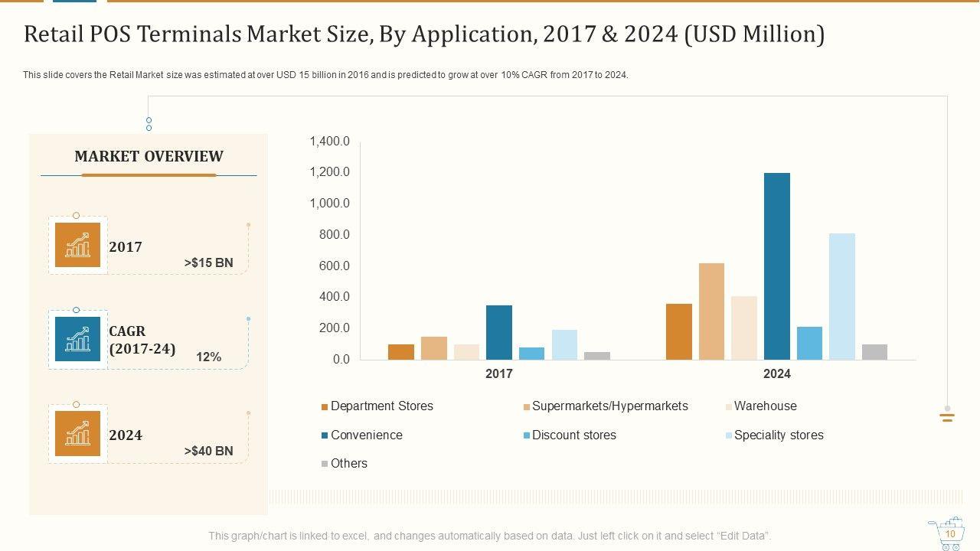Screen dimensions: 980x551
Task: Click the orange 2024 growth chart icon
Action: coord(77,433)
